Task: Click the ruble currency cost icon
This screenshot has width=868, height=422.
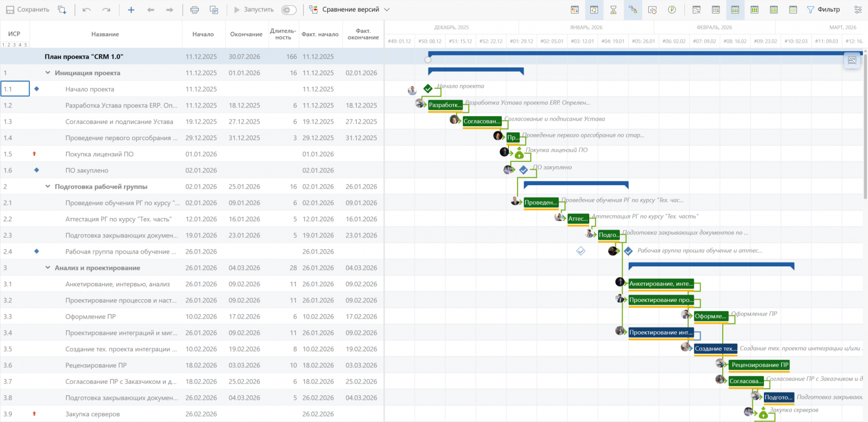Action: (672, 9)
